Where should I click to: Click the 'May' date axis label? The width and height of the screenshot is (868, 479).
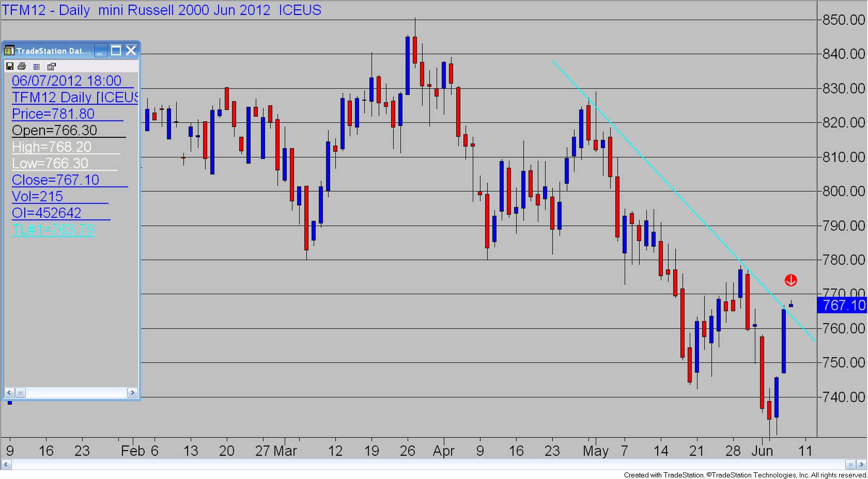click(596, 451)
